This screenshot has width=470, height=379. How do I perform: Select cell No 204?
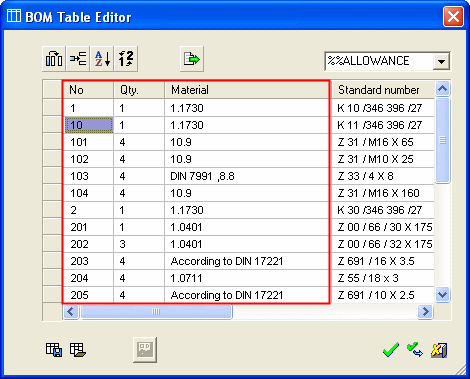coord(88,278)
